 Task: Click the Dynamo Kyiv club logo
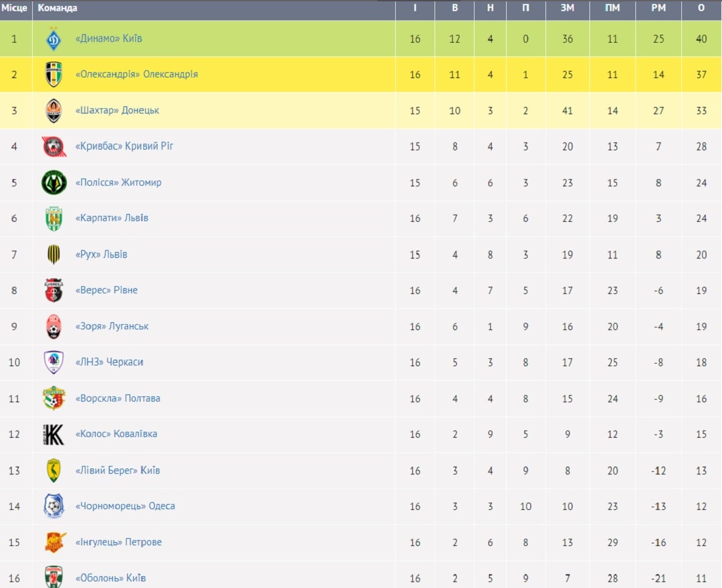pyautogui.click(x=54, y=39)
